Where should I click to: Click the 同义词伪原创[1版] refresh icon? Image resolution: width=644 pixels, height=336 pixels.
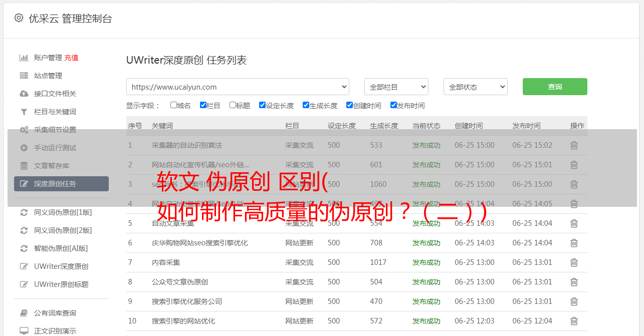click(24, 212)
